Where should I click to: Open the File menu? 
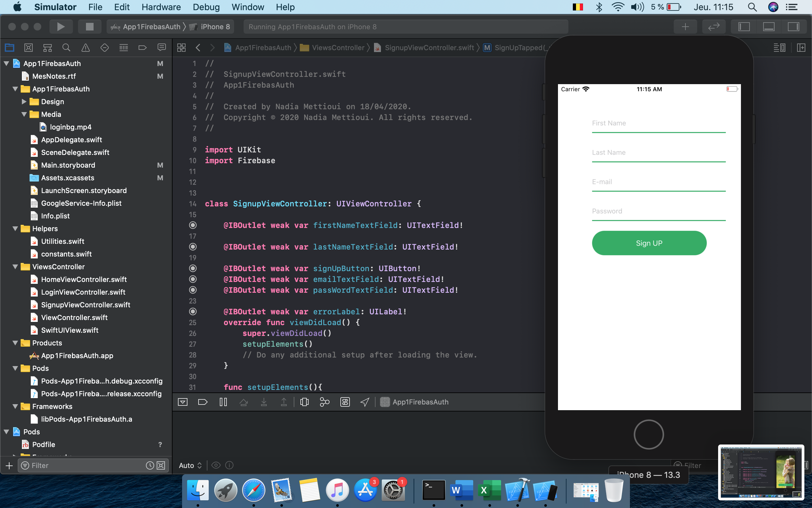pyautogui.click(x=95, y=7)
